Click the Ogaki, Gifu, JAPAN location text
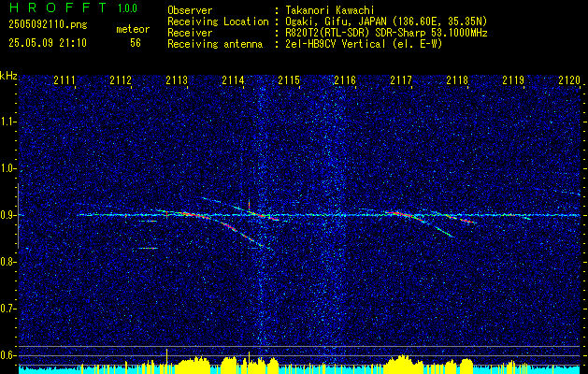Viewport: 588px width, 374px height. click(x=386, y=22)
